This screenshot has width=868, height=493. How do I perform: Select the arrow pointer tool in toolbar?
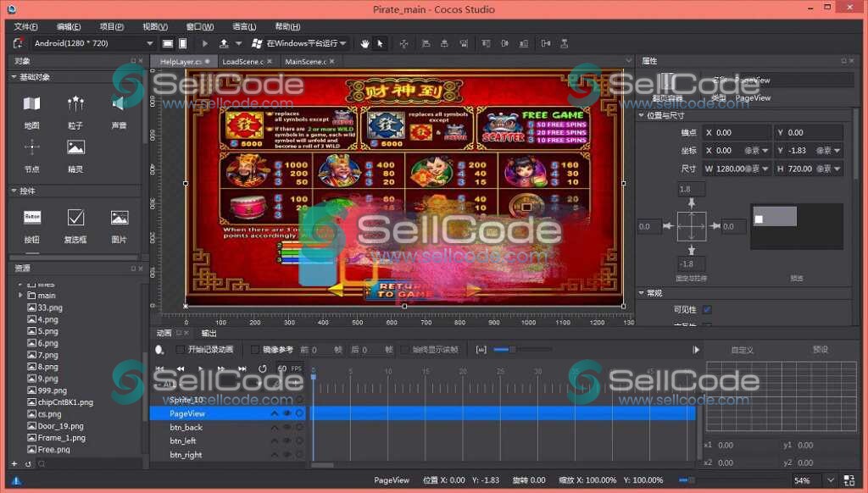[380, 43]
